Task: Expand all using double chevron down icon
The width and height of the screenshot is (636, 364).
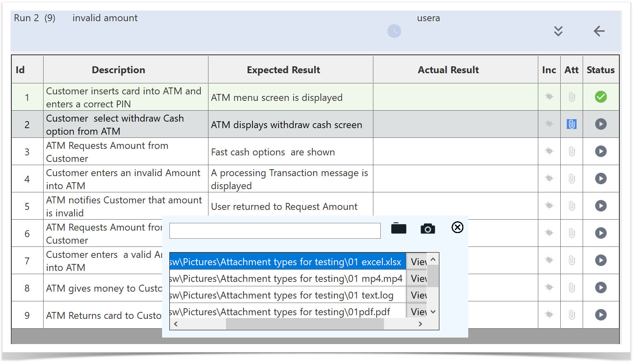Action: (558, 31)
